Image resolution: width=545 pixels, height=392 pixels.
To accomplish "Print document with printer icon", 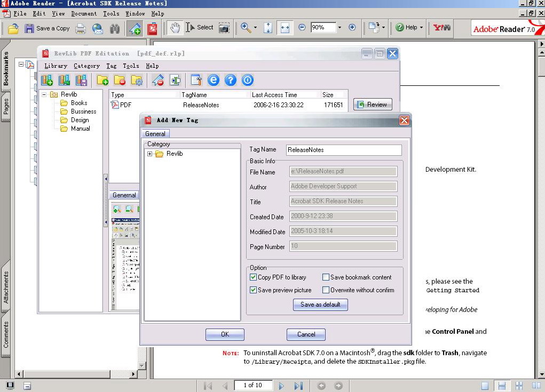I will pyautogui.click(x=81, y=28).
